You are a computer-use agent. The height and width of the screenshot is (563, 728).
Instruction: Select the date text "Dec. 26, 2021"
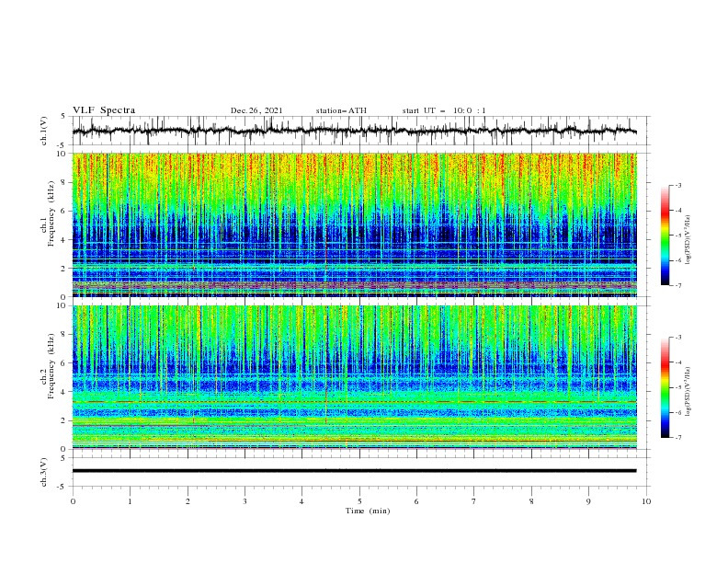pos(256,110)
